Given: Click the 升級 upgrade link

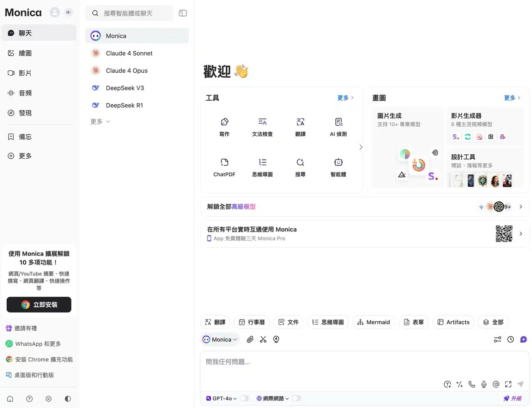Looking at the screenshot, I should click(513, 398).
